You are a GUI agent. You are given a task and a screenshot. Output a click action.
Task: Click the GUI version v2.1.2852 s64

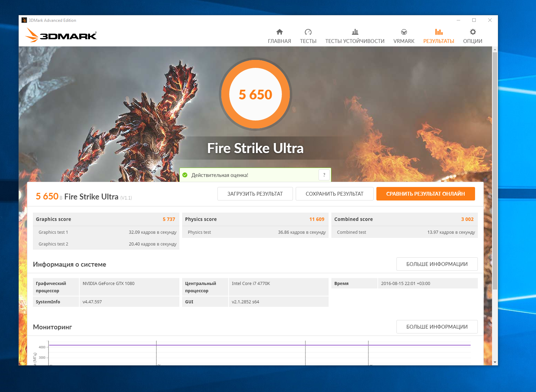tap(245, 302)
